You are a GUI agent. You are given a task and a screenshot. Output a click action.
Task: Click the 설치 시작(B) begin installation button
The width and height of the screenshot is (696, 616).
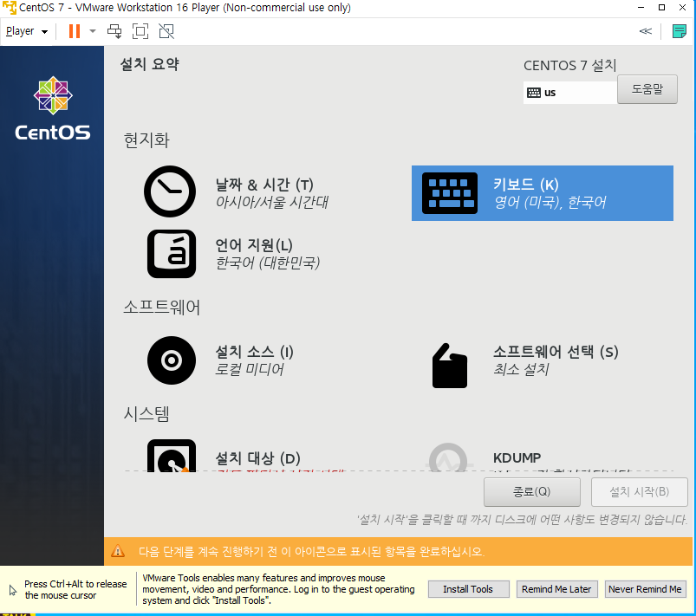[x=639, y=492]
